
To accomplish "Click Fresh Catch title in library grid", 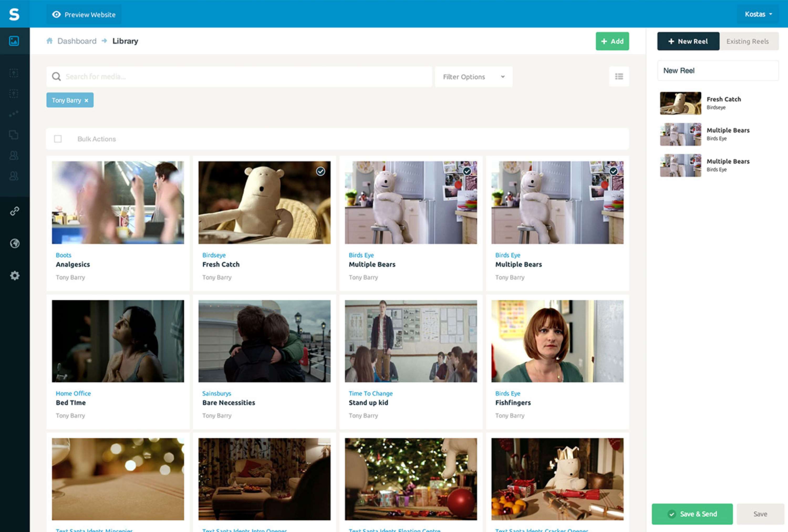I will click(221, 265).
